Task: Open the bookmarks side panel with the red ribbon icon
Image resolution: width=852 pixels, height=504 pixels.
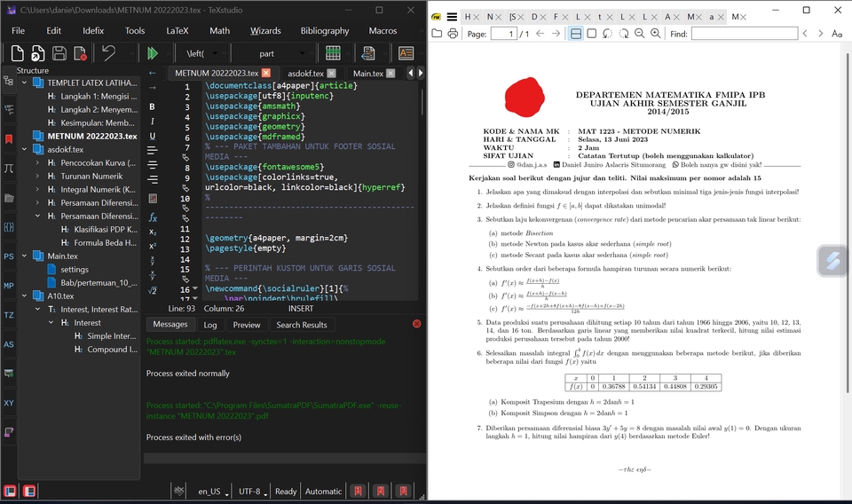Action: pos(9,139)
